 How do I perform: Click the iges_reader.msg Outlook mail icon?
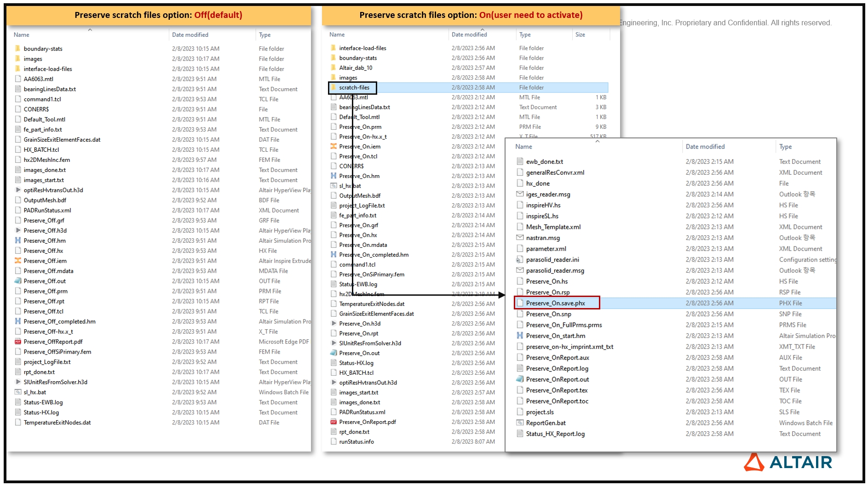520,194
